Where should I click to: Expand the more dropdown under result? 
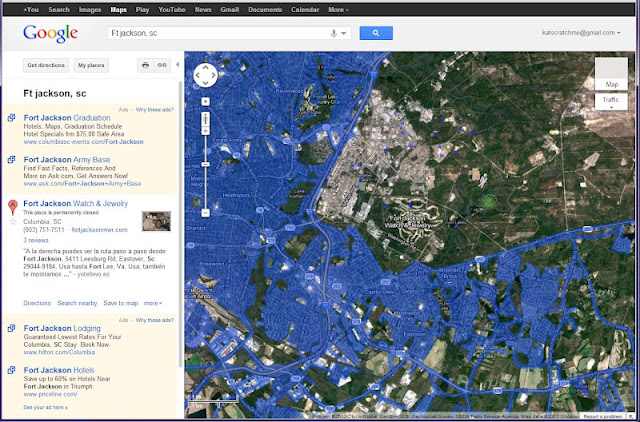coord(153,303)
